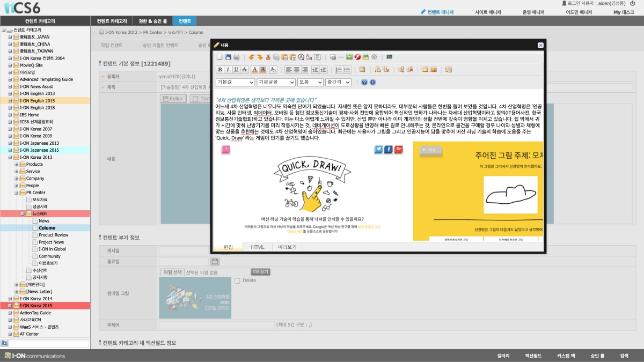This screenshot has height=362, width=644.
Task: Insert a horizontal line in the editor
Action: coord(341,57)
